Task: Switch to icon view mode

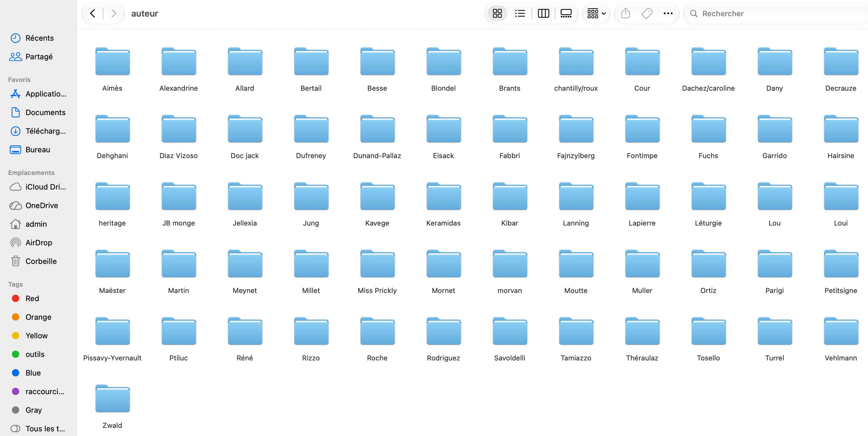Action: tap(497, 13)
